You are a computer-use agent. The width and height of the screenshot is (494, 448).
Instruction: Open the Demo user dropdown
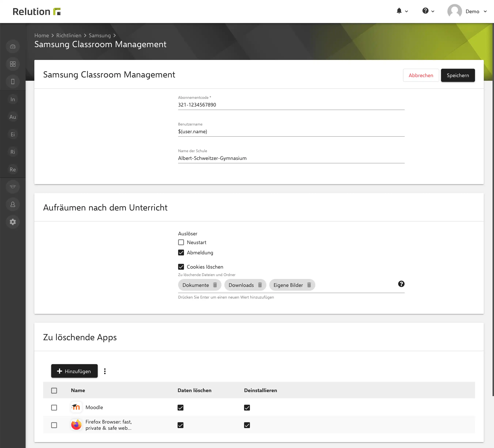click(x=476, y=12)
